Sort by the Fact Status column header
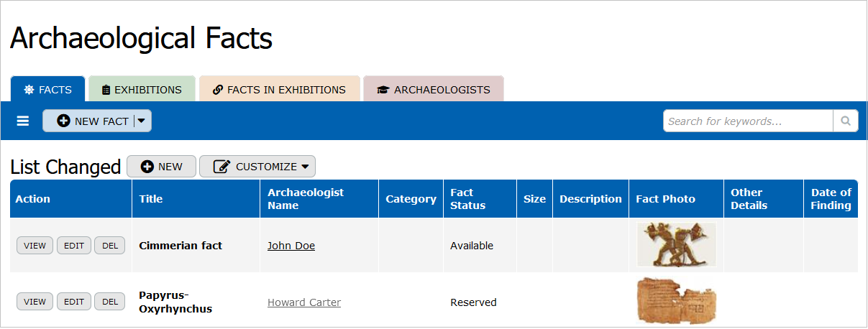 click(x=468, y=199)
